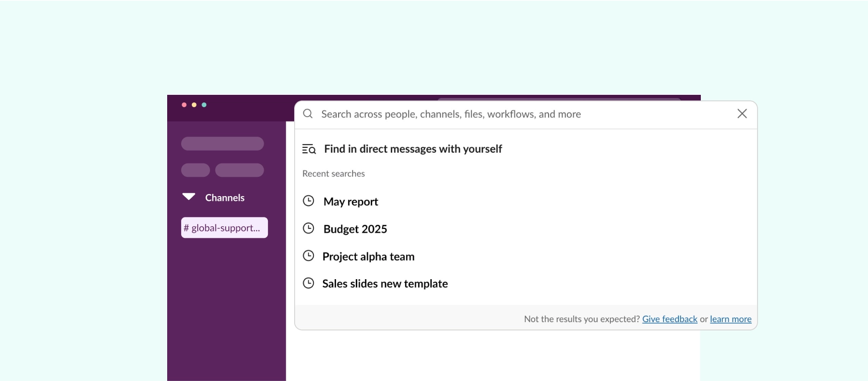This screenshot has width=868, height=381.
Task: Click the clock icon beside Project alpha team
Action: 309,256
